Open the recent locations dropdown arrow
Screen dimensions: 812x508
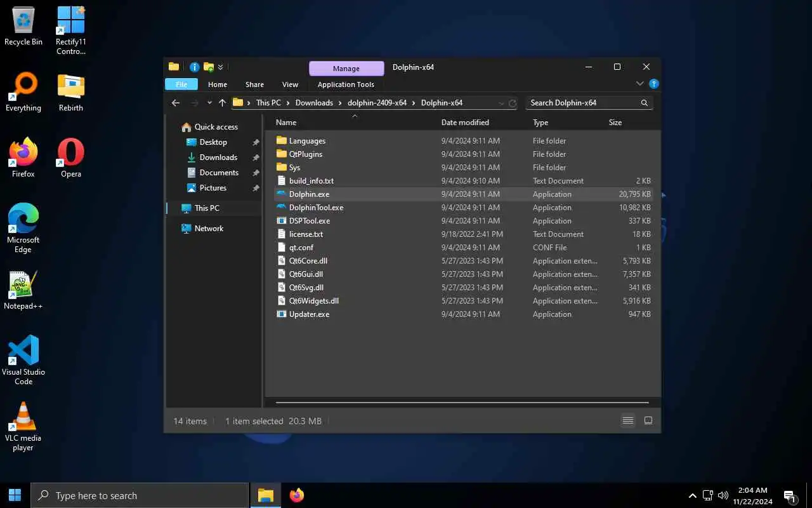209,103
